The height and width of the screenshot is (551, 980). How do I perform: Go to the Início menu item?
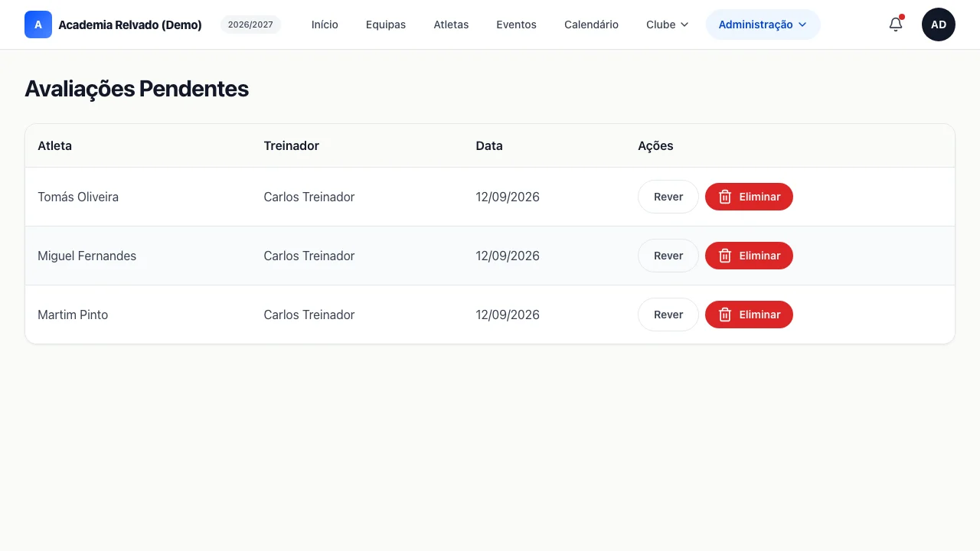pyautogui.click(x=325, y=24)
